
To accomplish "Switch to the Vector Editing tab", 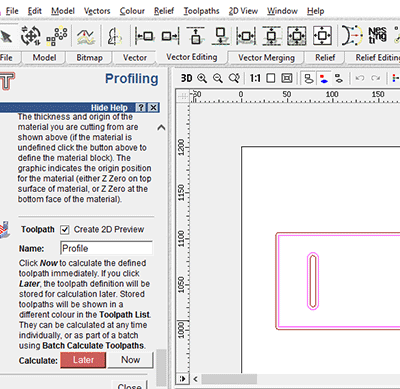I will pos(192,57).
